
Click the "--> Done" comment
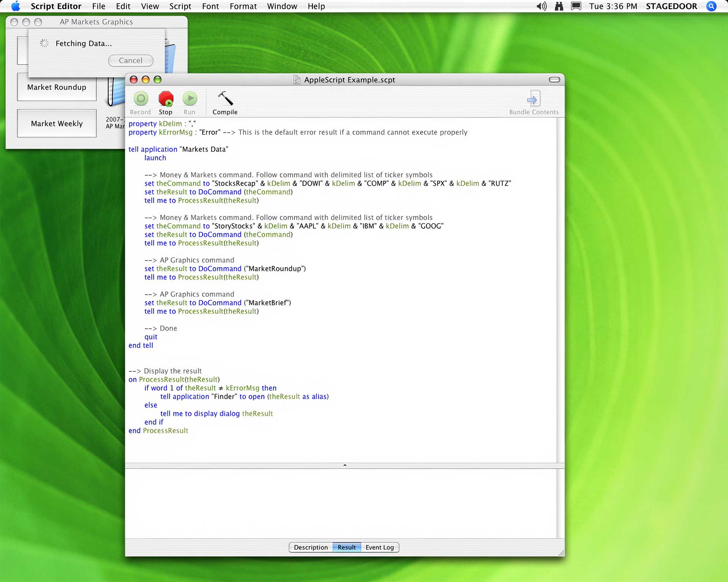[161, 328]
